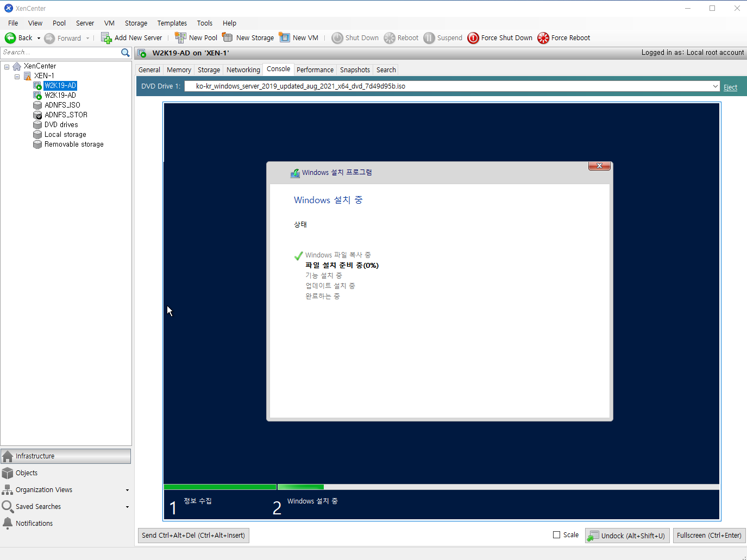Open the Tools menu
This screenshot has width=747, height=560.
[205, 23]
